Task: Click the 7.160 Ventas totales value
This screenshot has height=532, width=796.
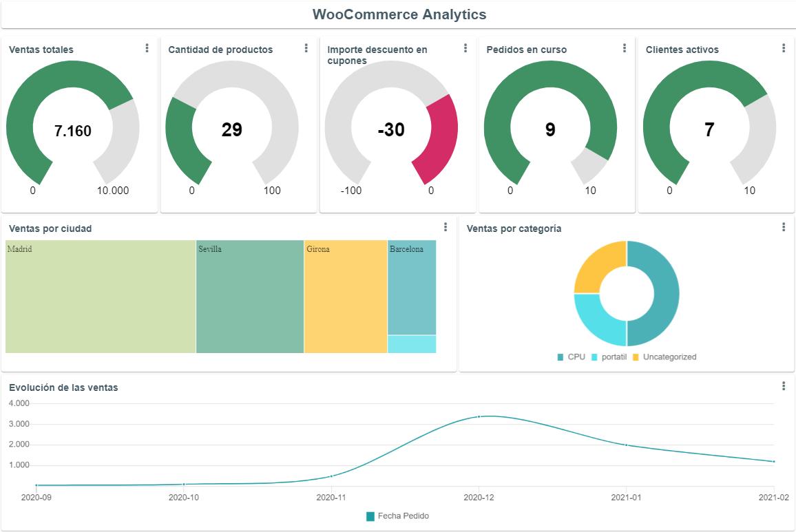Action: 72,131
